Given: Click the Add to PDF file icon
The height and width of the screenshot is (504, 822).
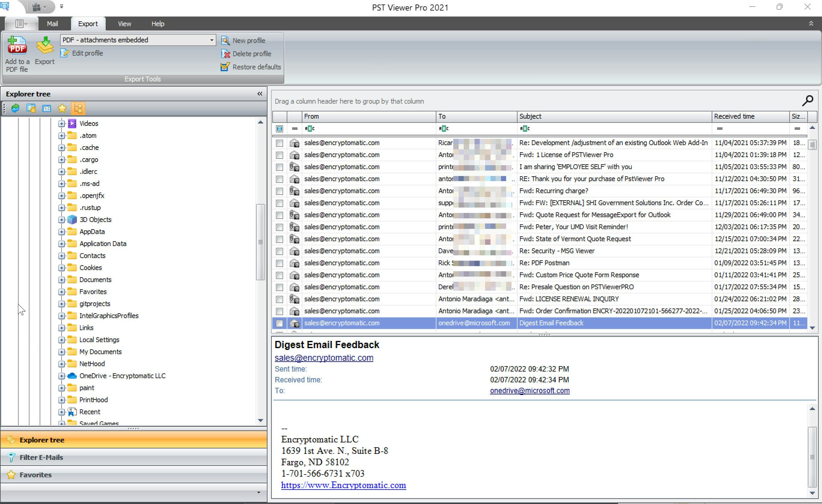Looking at the screenshot, I should click(17, 46).
